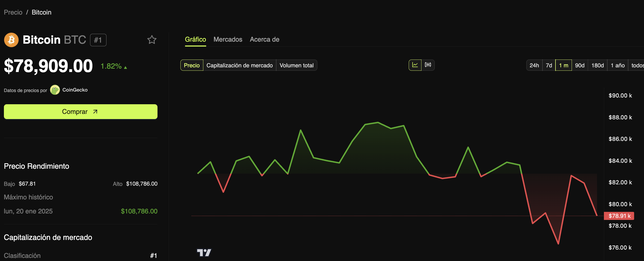Image resolution: width=644 pixels, height=261 pixels.
Task: Click the Clasificación row label
Action: pyautogui.click(x=22, y=256)
